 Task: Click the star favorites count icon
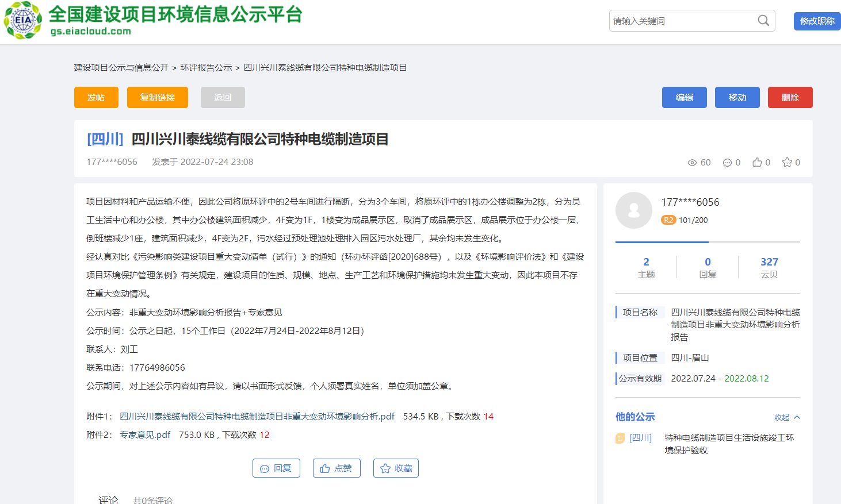click(x=787, y=162)
